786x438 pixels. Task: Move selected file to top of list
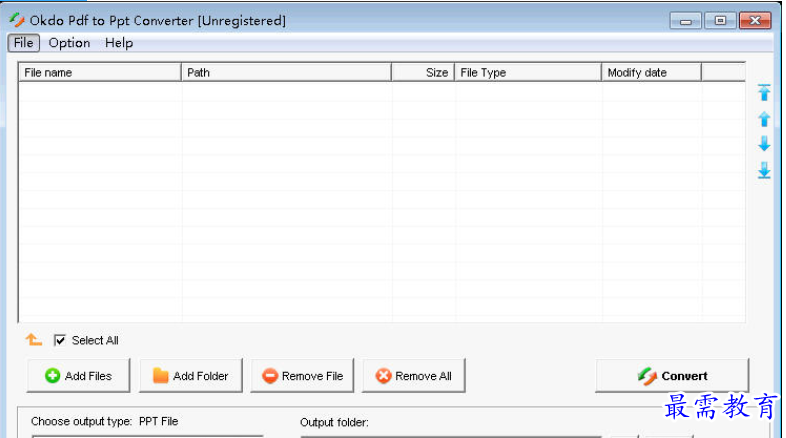[764, 92]
